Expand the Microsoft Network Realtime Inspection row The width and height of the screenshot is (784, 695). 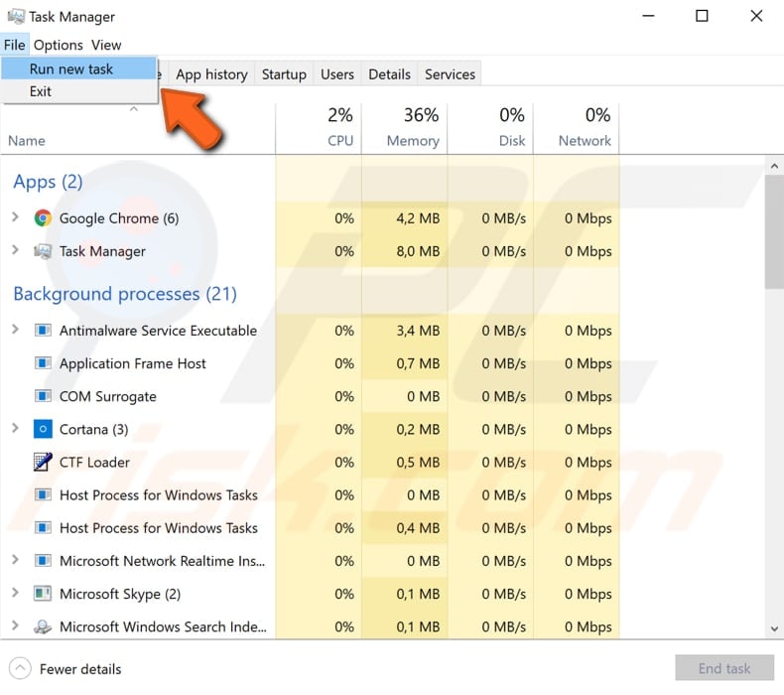(x=15, y=560)
